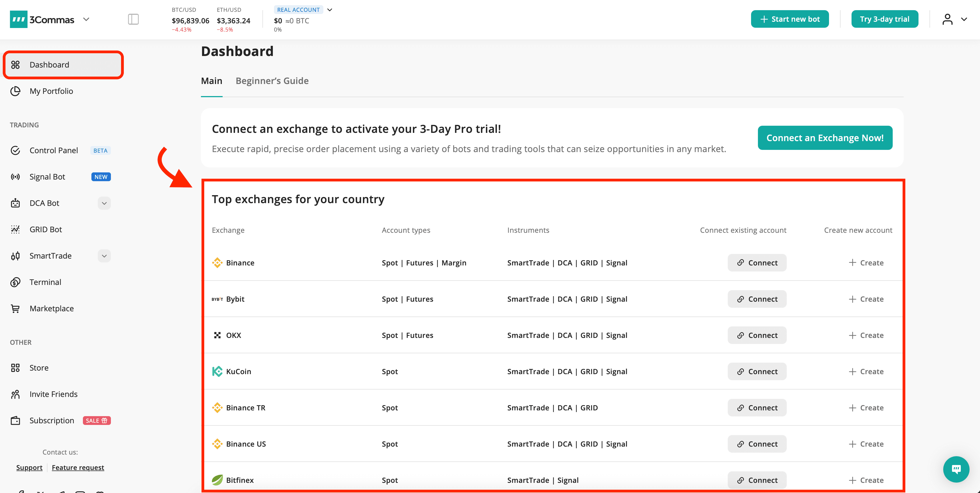
Task: Click the Invite Friends sidebar item
Action: (x=53, y=394)
